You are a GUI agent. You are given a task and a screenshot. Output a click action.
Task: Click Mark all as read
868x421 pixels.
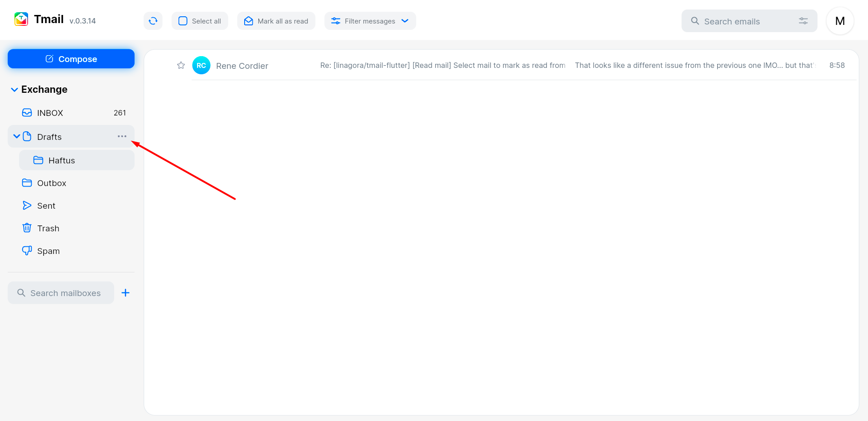276,21
